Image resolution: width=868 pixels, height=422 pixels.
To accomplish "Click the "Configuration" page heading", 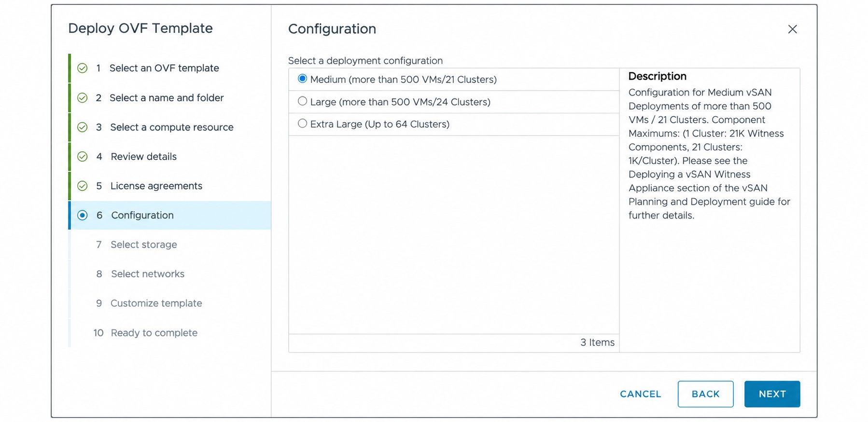I will (332, 29).
